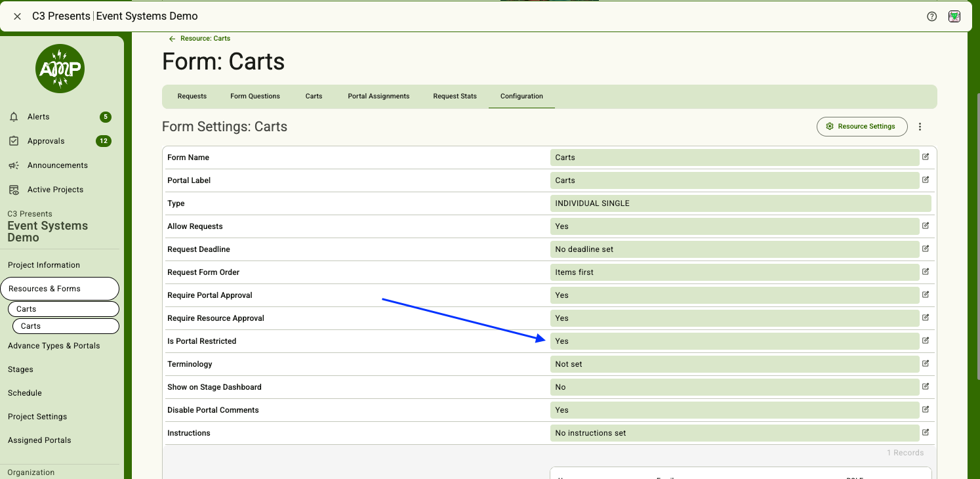Screen dimensions: 980x479
Task: Click the 'Not set' Terminology value
Action: point(735,364)
